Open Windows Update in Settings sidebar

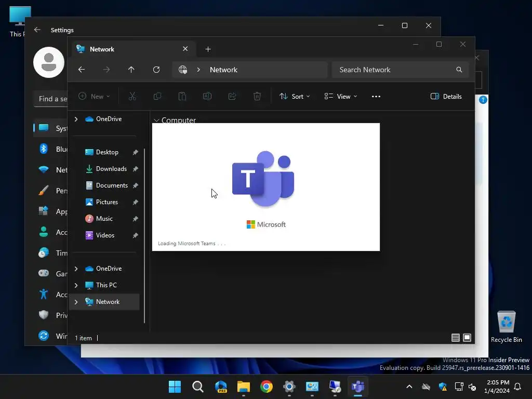[x=51, y=336]
